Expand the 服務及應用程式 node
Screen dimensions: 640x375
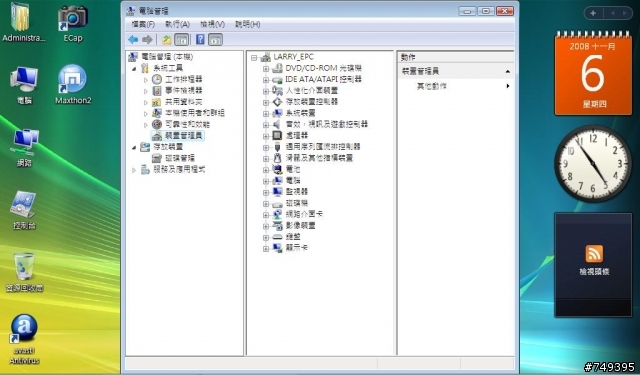click(x=134, y=170)
